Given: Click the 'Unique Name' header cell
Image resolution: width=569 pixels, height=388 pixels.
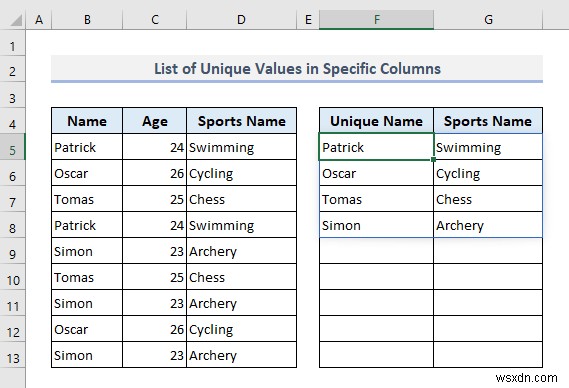Looking at the screenshot, I should click(377, 121).
